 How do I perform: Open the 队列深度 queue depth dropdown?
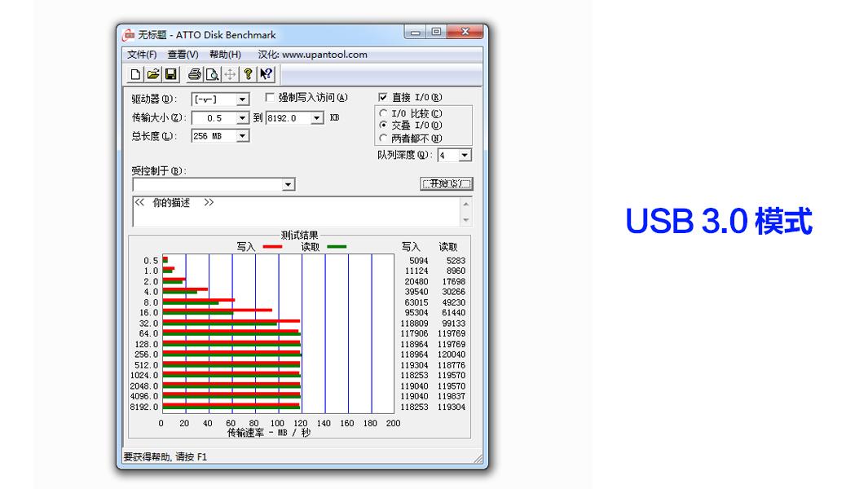pos(465,155)
